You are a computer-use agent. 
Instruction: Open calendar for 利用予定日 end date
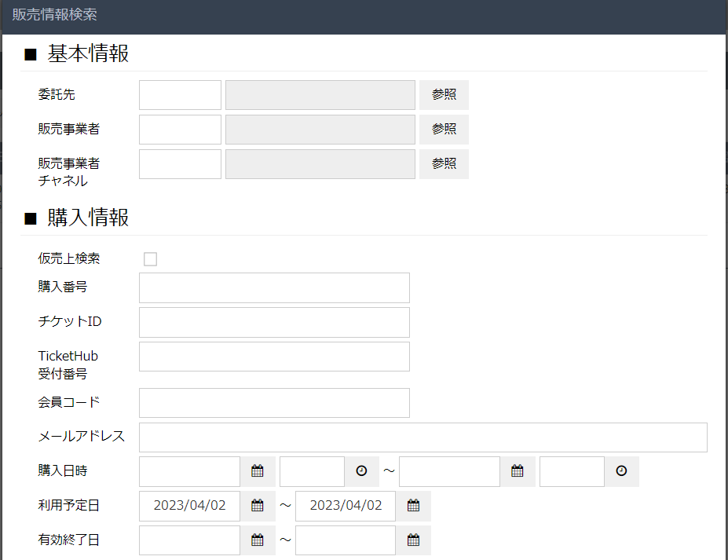(413, 506)
